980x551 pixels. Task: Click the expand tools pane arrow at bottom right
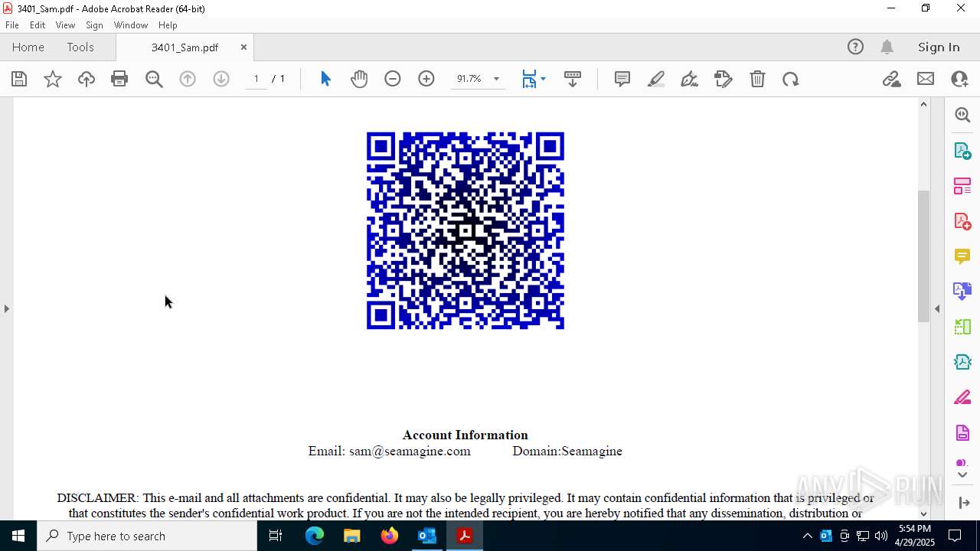964,503
